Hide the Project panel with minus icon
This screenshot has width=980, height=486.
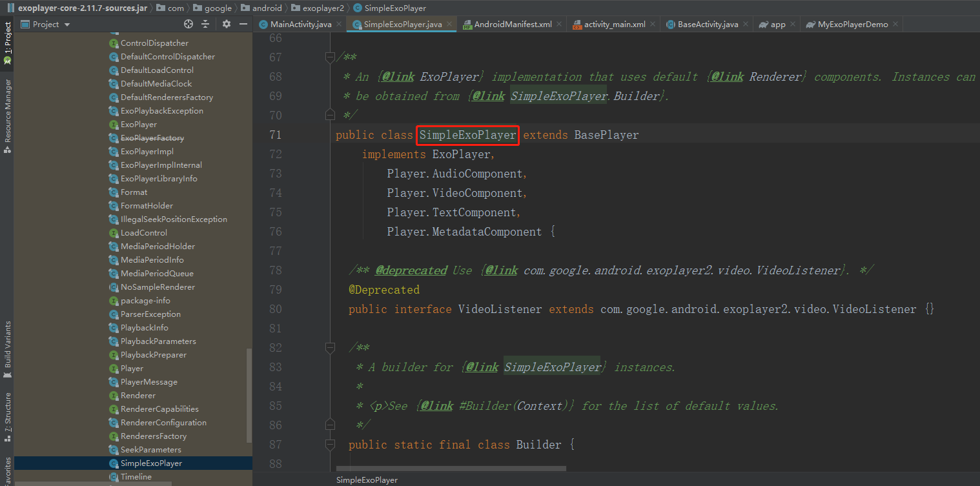click(x=243, y=24)
